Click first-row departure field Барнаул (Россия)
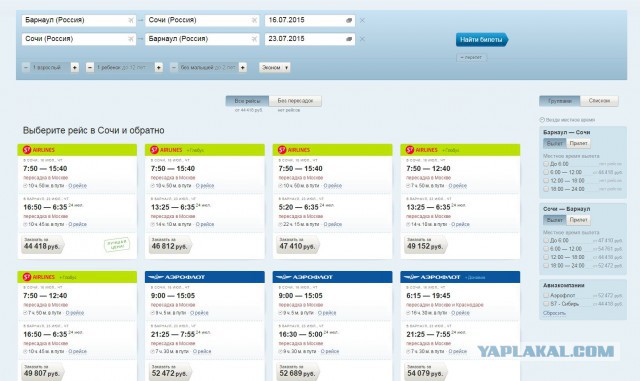 (x=79, y=20)
